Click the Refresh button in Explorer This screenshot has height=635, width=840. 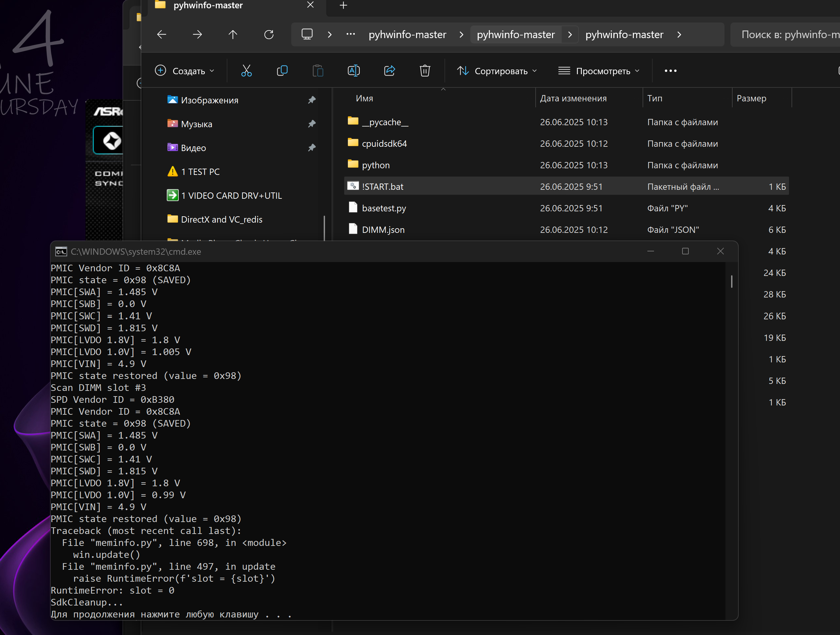269,34
